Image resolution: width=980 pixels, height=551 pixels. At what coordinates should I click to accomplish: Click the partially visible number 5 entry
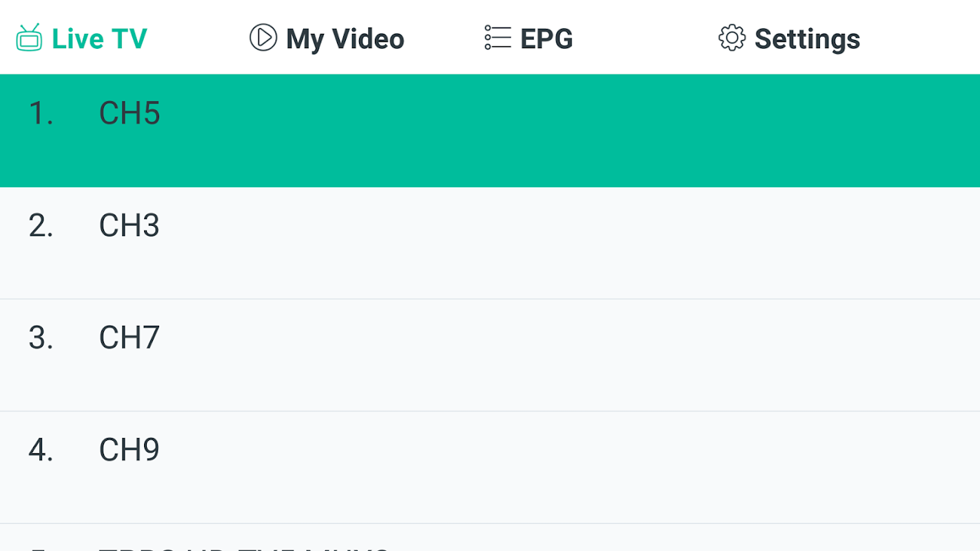point(41,548)
